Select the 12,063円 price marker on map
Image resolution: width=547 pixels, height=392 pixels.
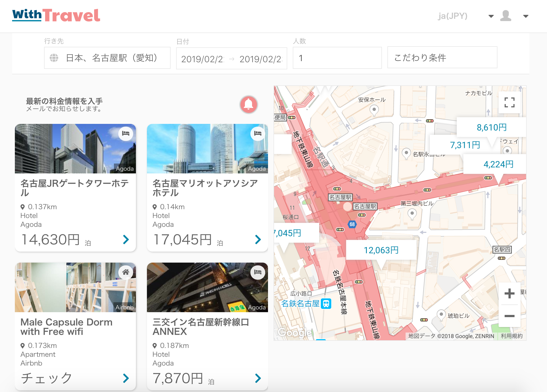click(381, 250)
